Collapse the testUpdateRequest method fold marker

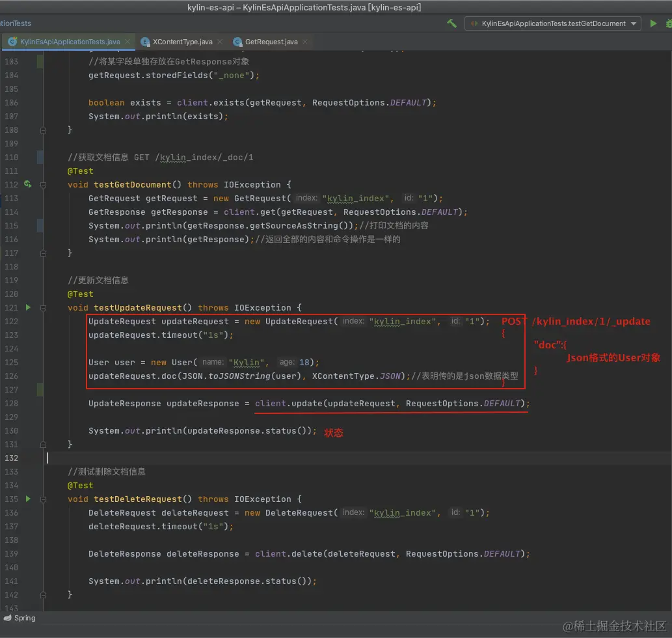pos(44,308)
